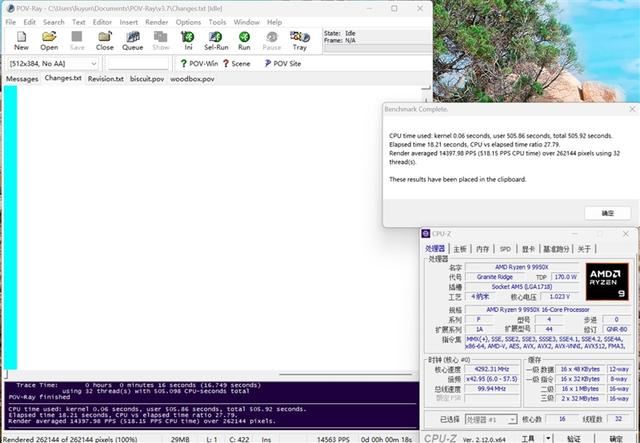Open POV-Win help icon
The image size is (640, 443).
coord(195,63)
